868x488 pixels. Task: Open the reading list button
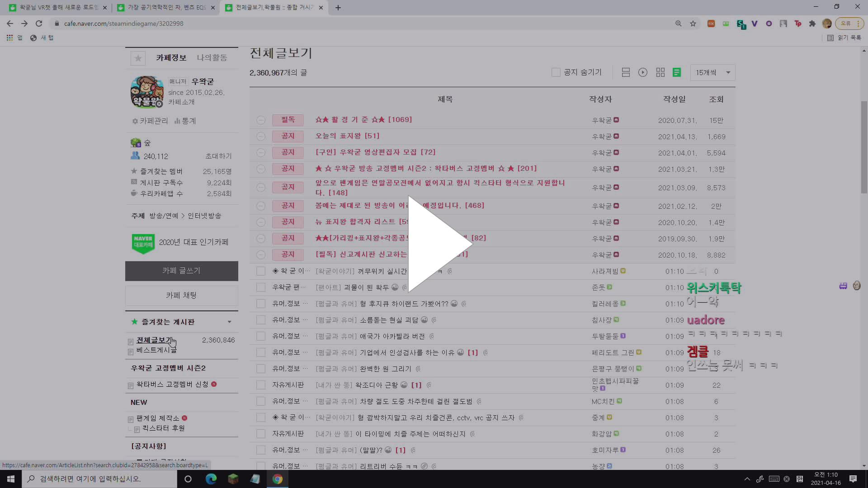click(x=844, y=38)
